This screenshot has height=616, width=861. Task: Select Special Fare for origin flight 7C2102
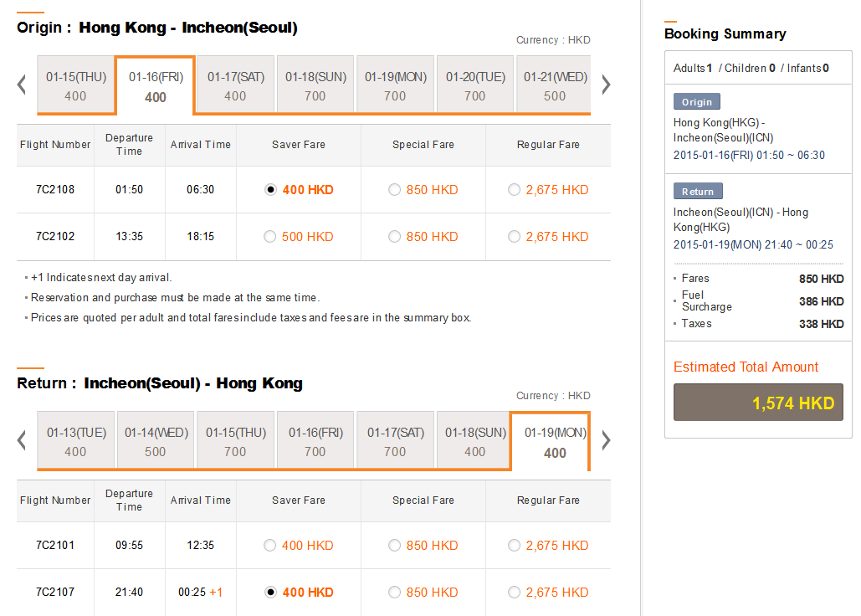tap(395, 237)
